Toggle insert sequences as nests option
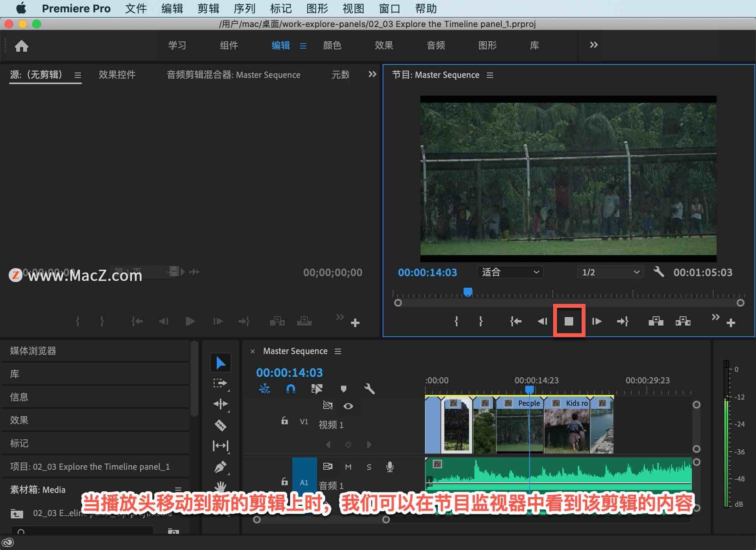 (x=265, y=389)
